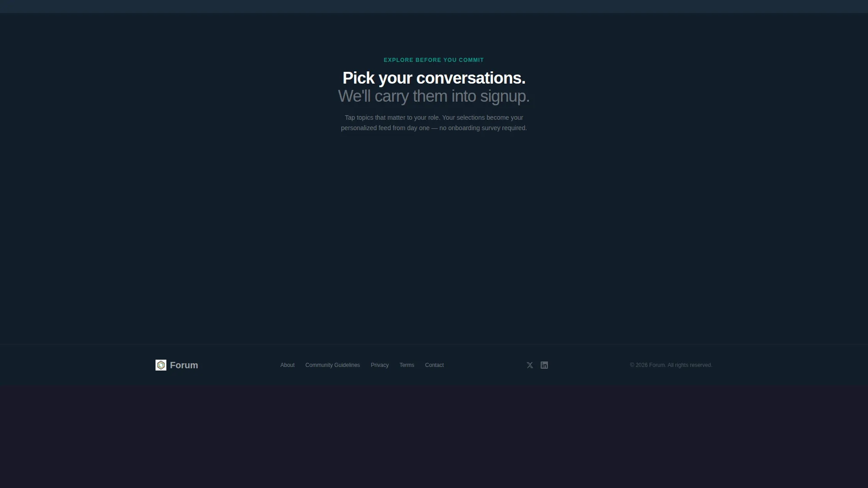Open the About footer link
The width and height of the screenshot is (868, 488).
pos(287,365)
